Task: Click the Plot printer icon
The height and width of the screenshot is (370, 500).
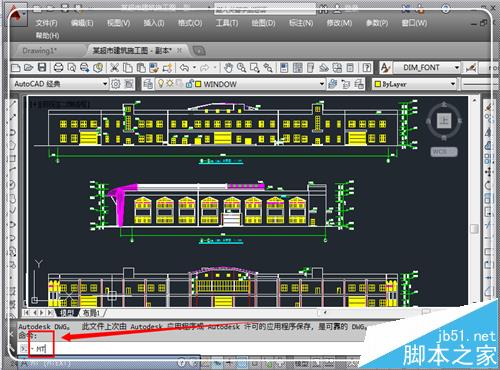Action: click(x=58, y=68)
